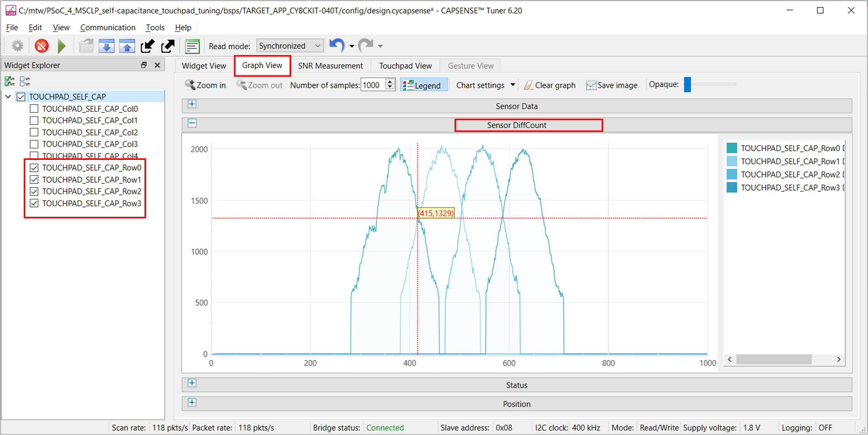Viewport: 868px width, 435px height.
Task: Click the Deselect All widgets icon
Action: pos(25,81)
